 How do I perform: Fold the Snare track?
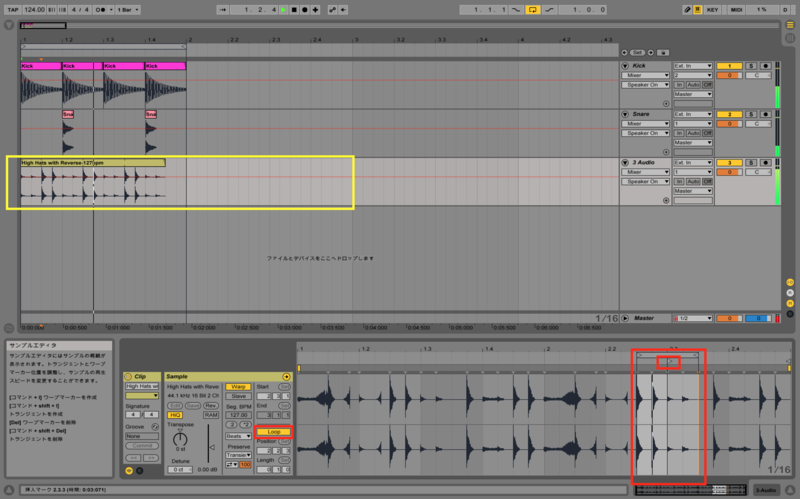pos(625,114)
